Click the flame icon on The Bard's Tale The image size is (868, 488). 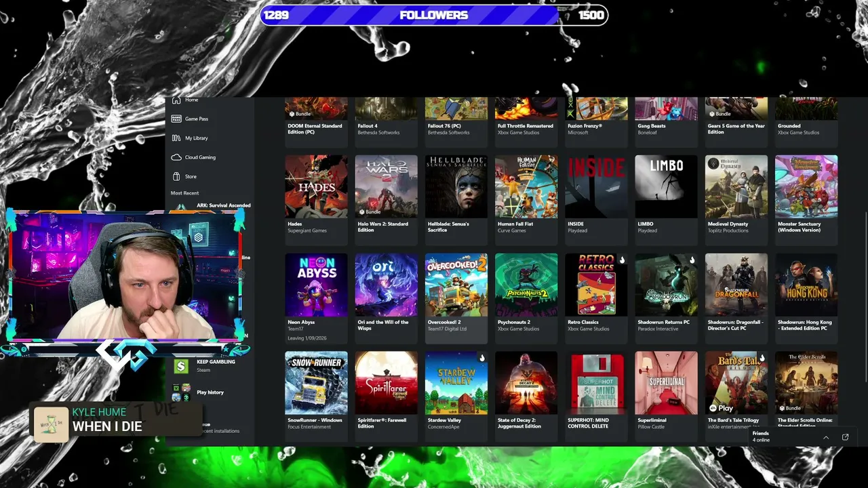(x=762, y=358)
